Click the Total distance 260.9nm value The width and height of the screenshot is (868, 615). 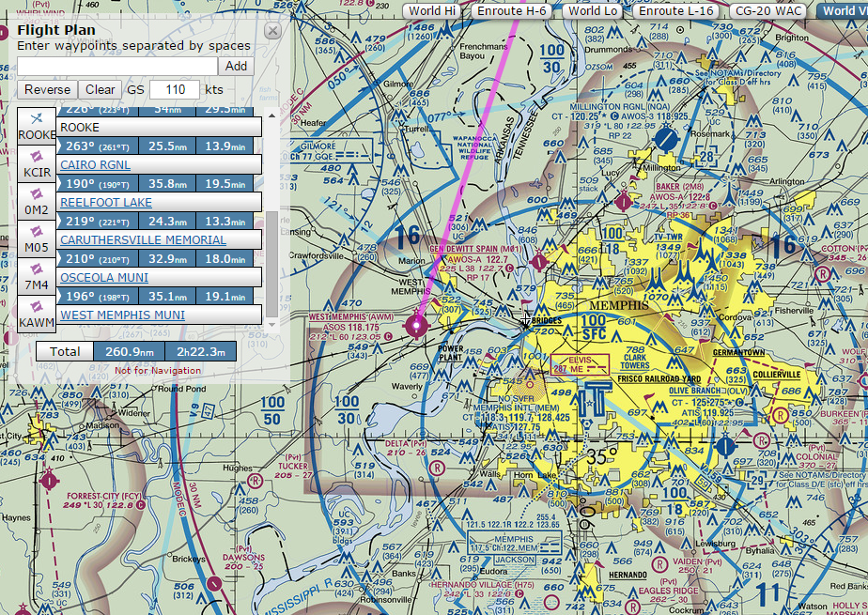[129, 352]
